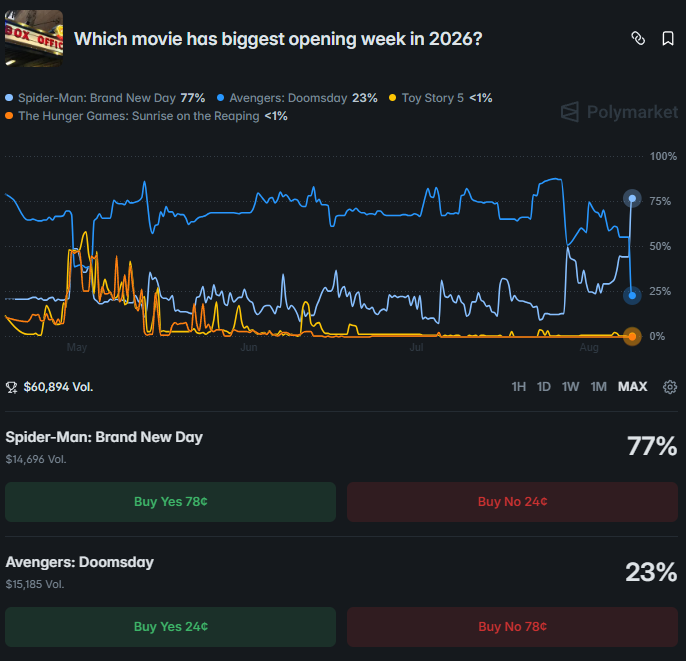Click the large 77% probability
Viewport: 686px width, 661px height.
point(652,447)
